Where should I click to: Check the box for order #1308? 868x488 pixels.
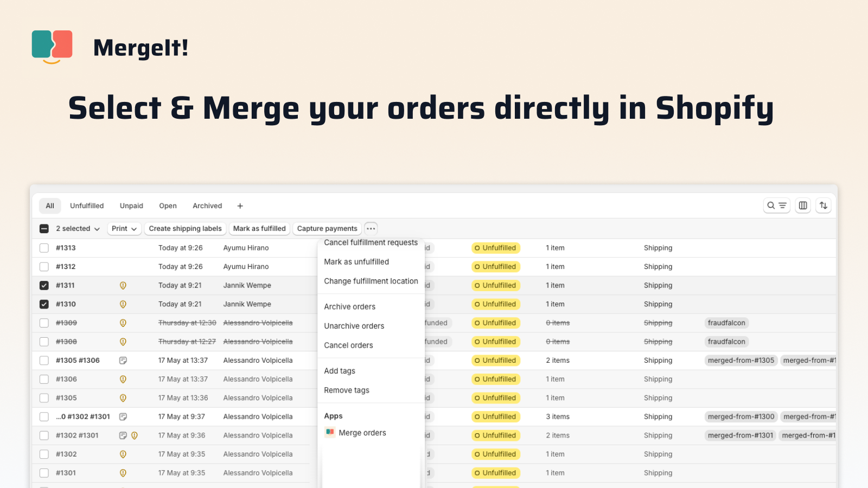(x=44, y=342)
